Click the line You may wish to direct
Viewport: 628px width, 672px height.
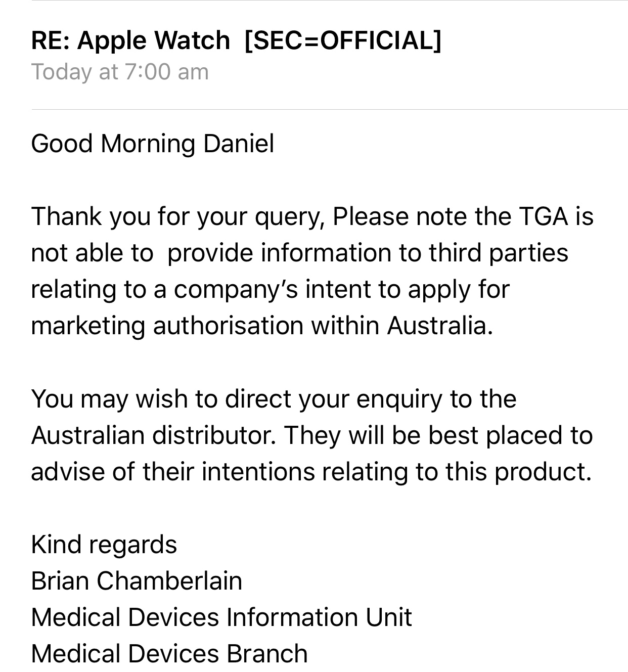tap(274, 399)
